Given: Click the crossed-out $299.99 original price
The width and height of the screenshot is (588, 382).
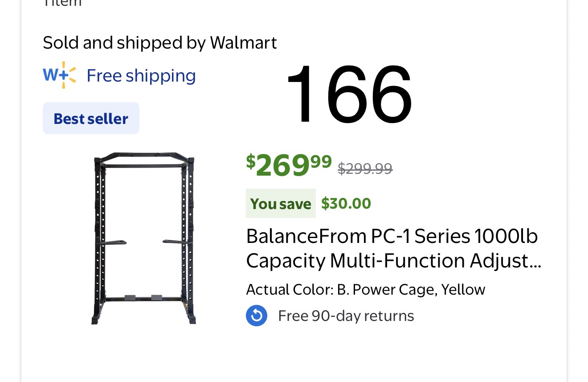Looking at the screenshot, I should pyautogui.click(x=365, y=168).
